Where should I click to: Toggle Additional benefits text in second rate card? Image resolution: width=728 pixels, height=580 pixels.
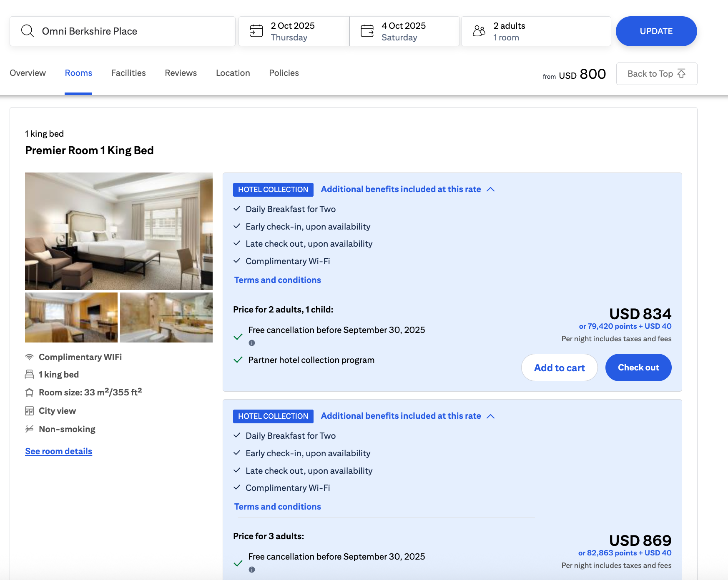(x=401, y=416)
